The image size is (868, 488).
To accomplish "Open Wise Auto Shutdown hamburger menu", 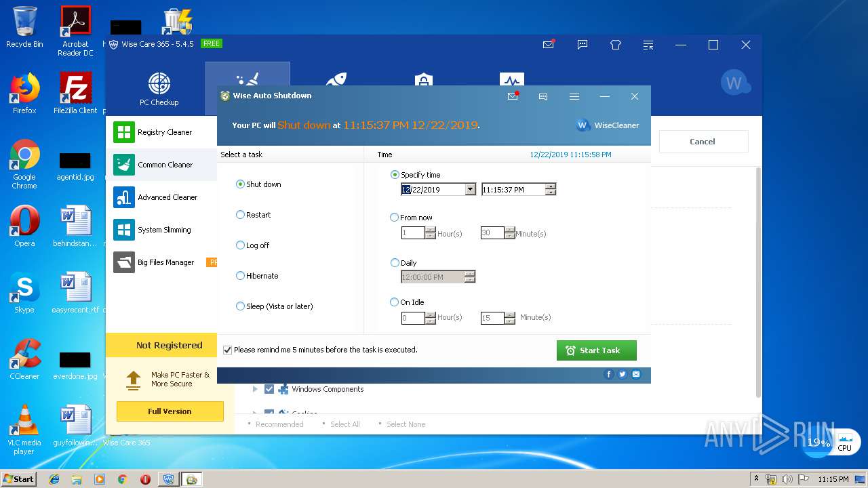I will [574, 96].
